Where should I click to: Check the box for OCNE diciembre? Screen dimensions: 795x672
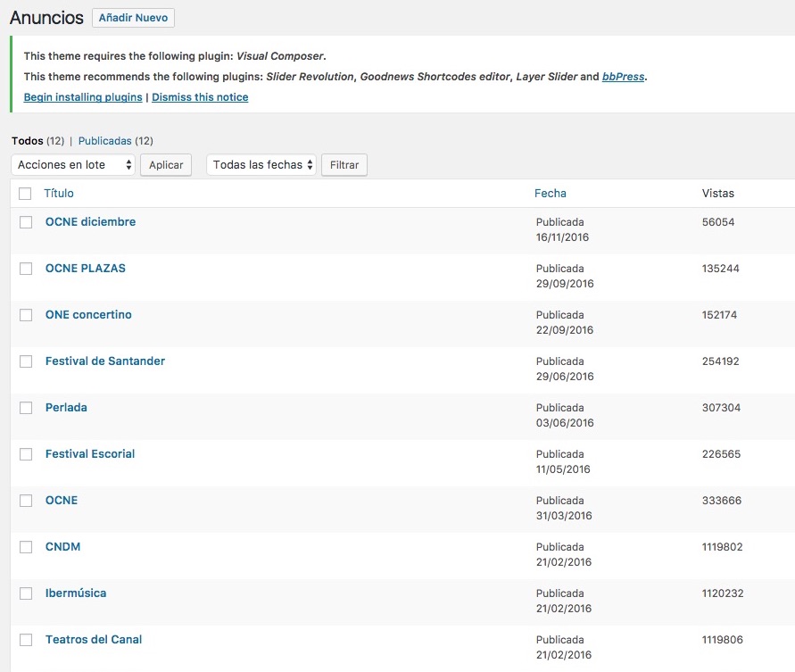point(26,222)
